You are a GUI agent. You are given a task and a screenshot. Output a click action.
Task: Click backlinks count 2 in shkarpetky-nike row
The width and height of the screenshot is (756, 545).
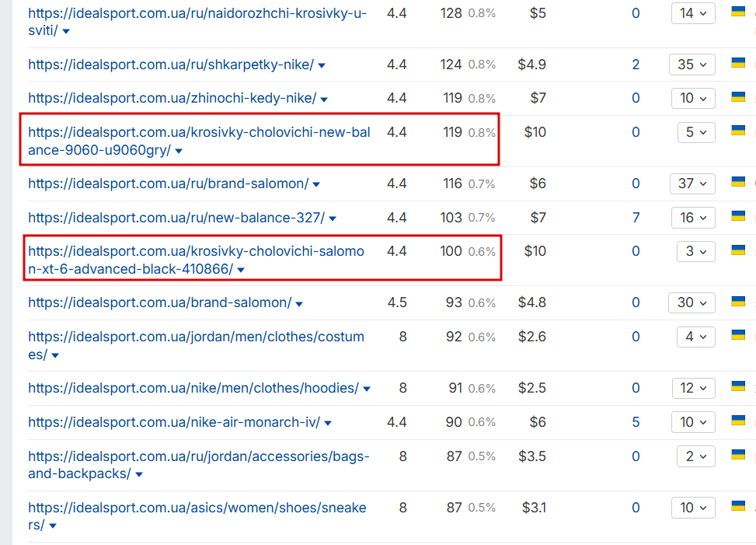[x=636, y=65]
